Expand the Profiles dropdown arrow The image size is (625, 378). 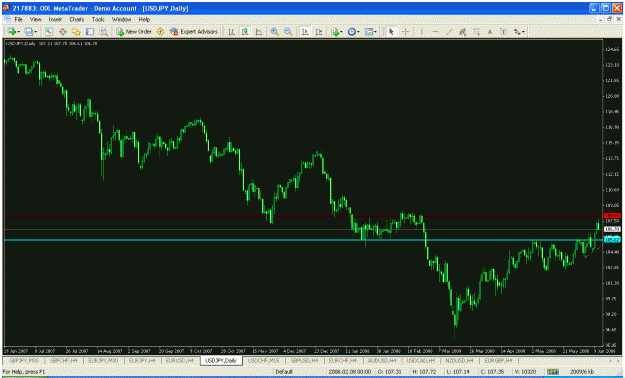(35, 32)
